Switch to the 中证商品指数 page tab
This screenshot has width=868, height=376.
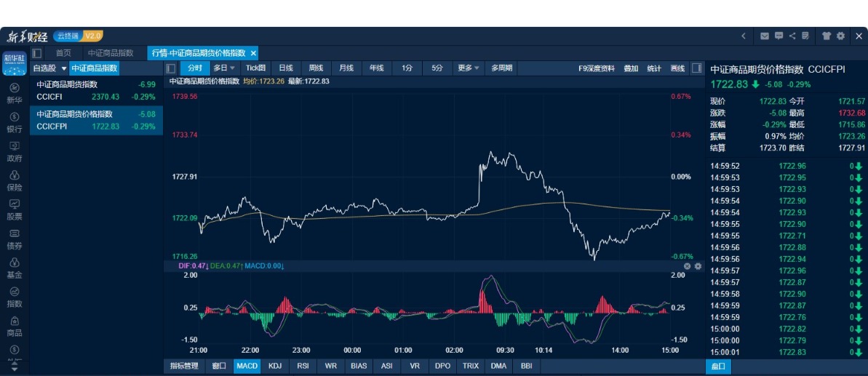111,53
